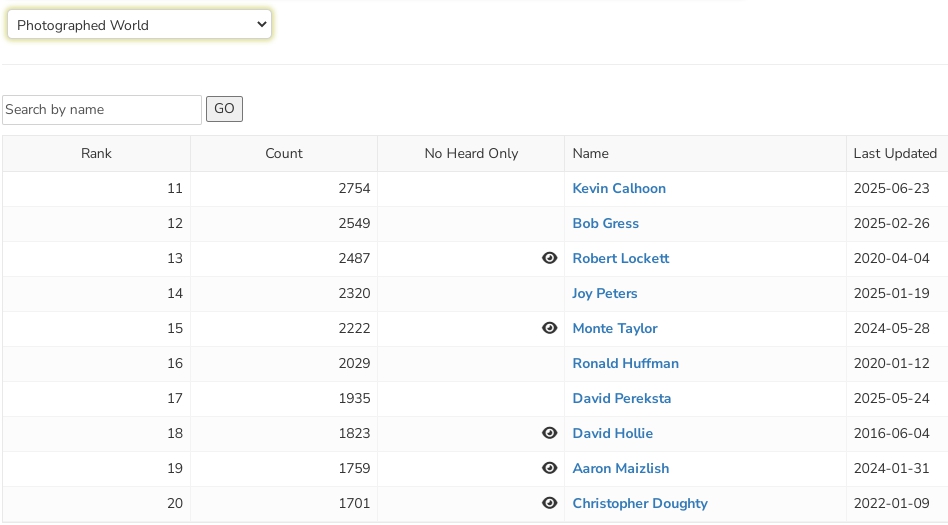Viewport: 948px width, 525px height.
Task: Click the eye icon next to Aaron Maizlish
Action: pos(549,468)
